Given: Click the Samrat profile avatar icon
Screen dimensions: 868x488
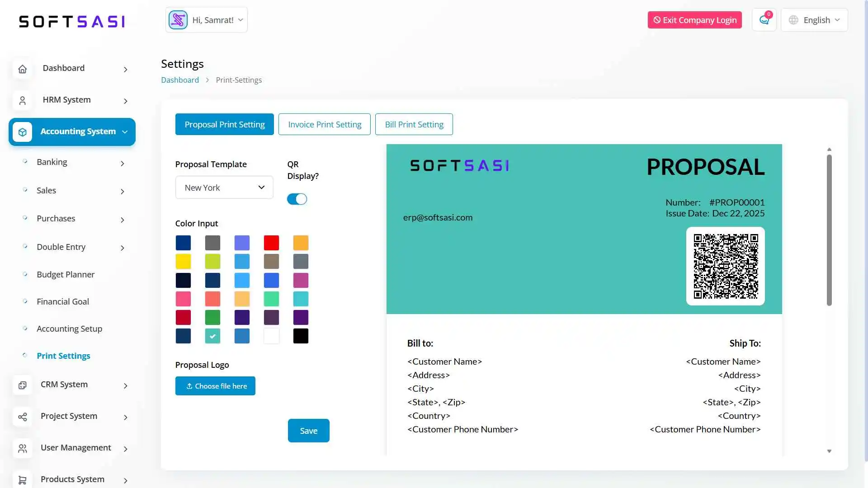Looking at the screenshot, I should pyautogui.click(x=178, y=20).
